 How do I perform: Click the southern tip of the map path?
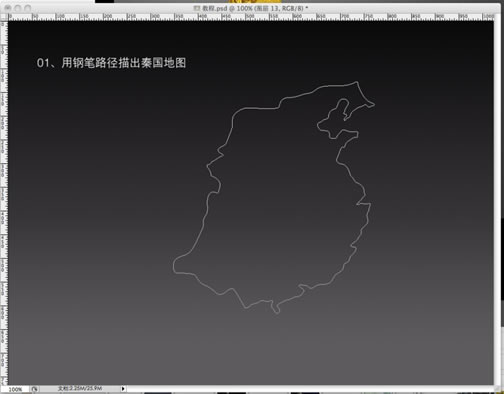[x=276, y=311]
